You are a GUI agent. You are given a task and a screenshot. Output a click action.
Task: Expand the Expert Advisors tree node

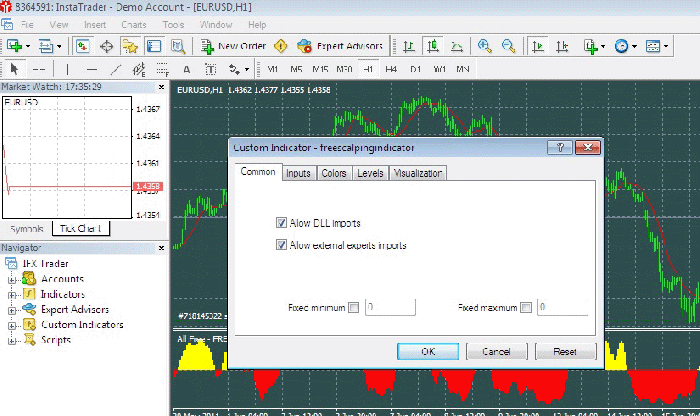pos(12,310)
